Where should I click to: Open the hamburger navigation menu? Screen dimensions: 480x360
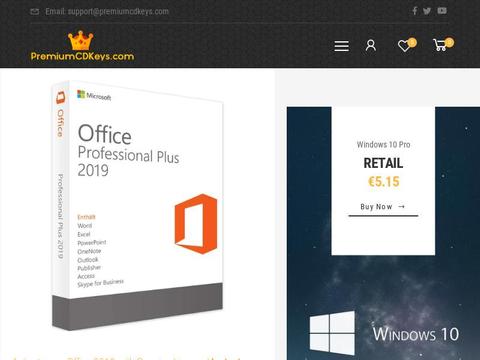coord(342,46)
